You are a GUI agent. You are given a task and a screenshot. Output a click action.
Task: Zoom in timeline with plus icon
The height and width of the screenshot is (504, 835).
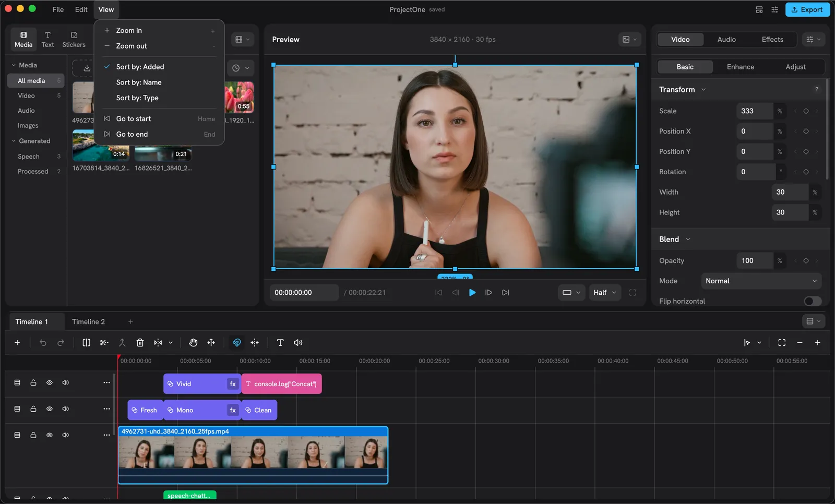pos(817,343)
